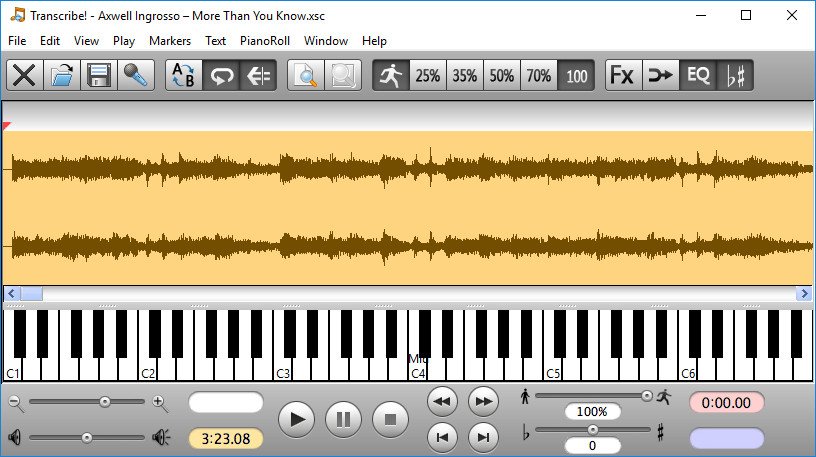Viewport: 816px width, 457px height.
Task: Click the fast forward button
Action: (483, 401)
